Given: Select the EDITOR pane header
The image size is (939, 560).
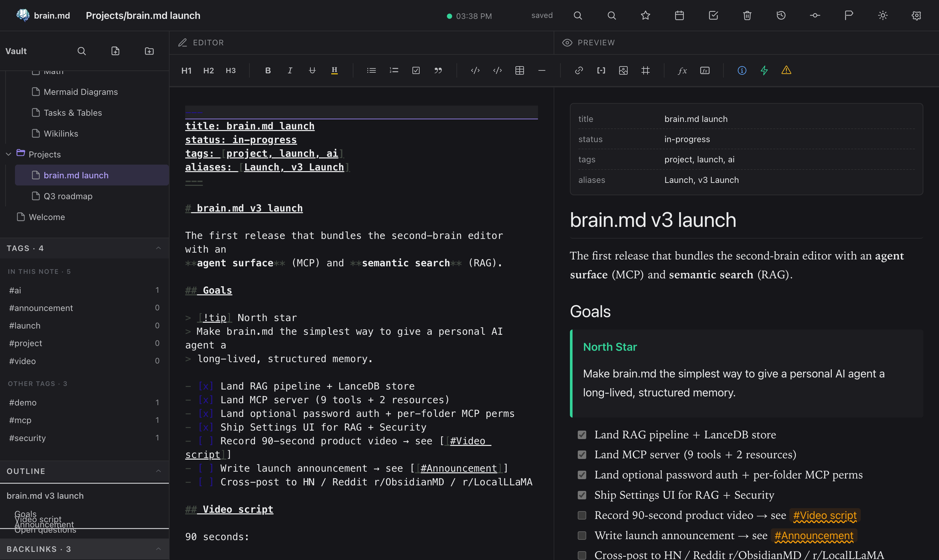Looking at the screenshot, I should [x=201, y=43].
